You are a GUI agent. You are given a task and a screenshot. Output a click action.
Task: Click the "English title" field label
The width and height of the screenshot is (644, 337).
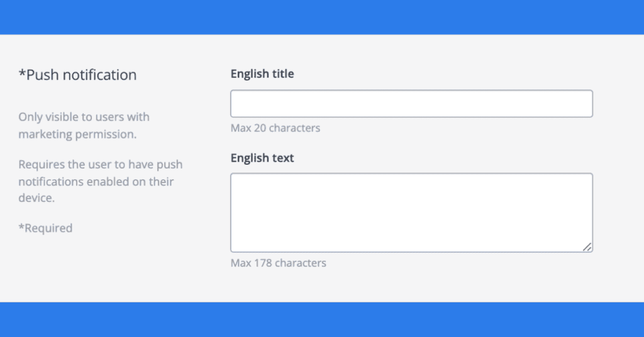point(262,74)
